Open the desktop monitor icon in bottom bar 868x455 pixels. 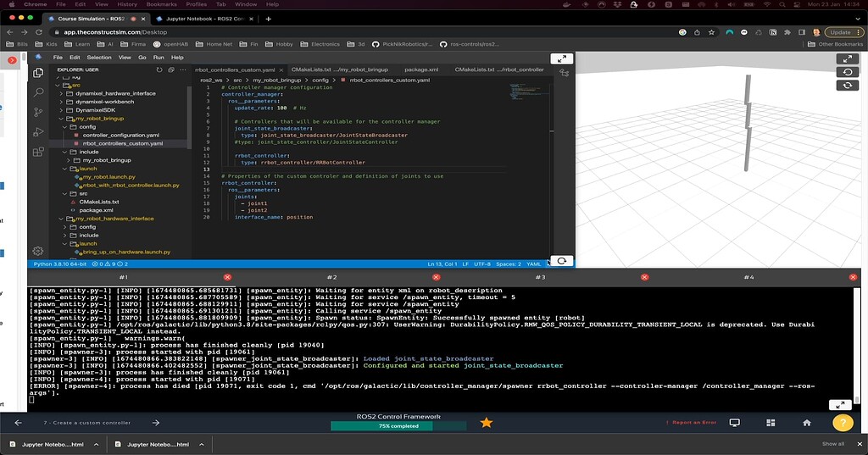735,422
